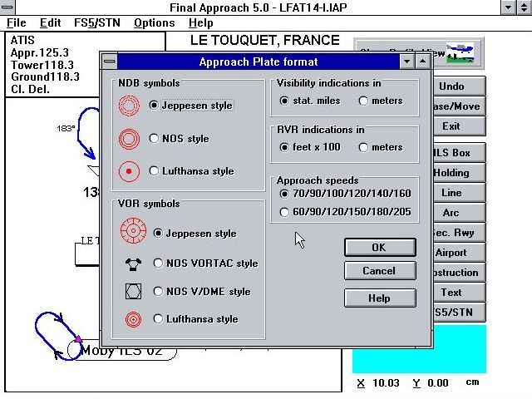532x399 pixels.
Task: Click the Holding tool button
Action: [x=459, y=173]
